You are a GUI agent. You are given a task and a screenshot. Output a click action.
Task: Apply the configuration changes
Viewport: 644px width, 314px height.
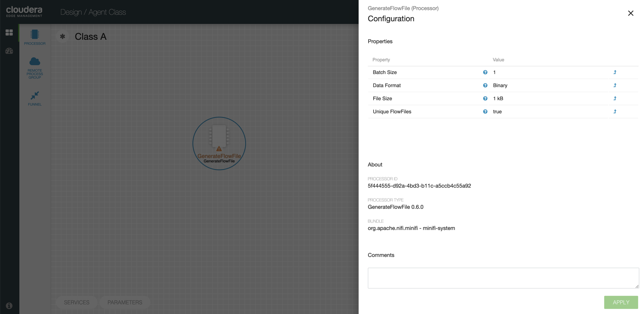621,302
